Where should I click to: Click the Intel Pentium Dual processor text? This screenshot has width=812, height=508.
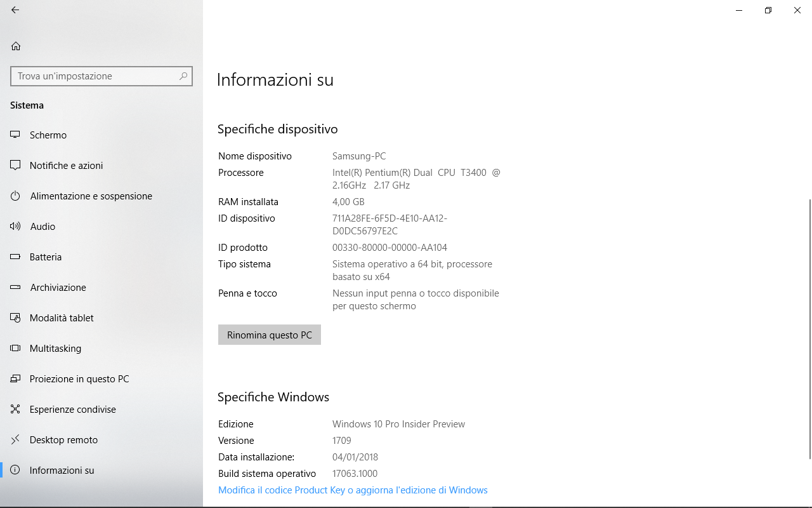[x=416, y=179]
